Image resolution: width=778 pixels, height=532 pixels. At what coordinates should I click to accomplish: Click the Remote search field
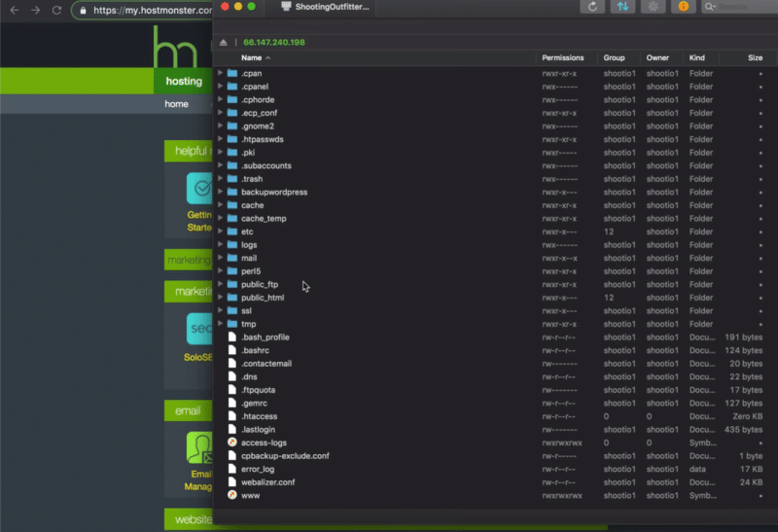[739, 7]
